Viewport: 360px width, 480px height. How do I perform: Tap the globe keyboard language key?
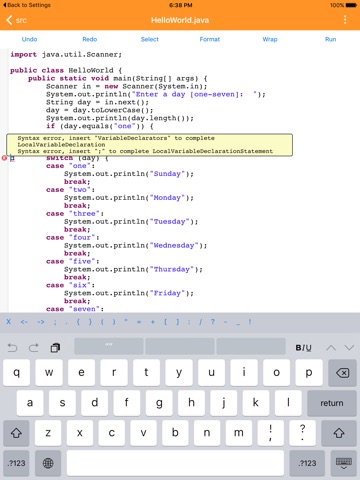tap(48, 463)
